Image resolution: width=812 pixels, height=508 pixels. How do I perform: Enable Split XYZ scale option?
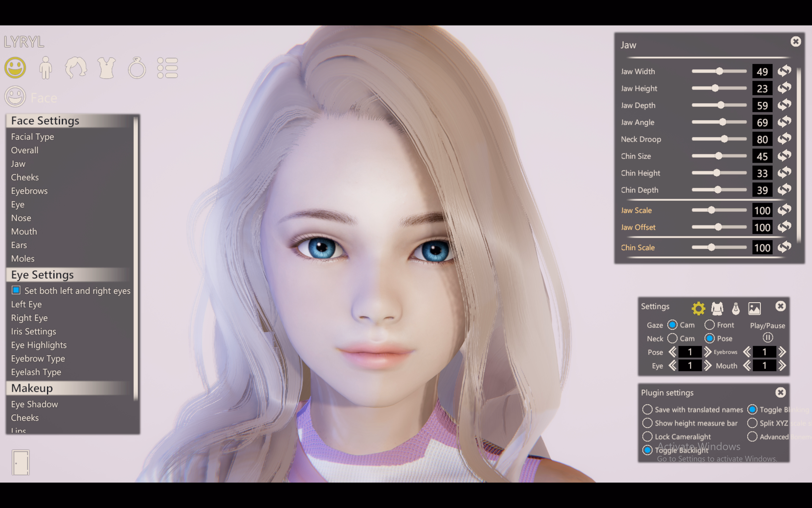point(752,423)
